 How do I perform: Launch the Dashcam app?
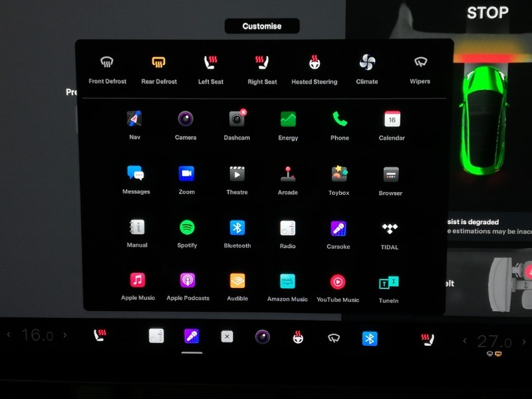237,120
